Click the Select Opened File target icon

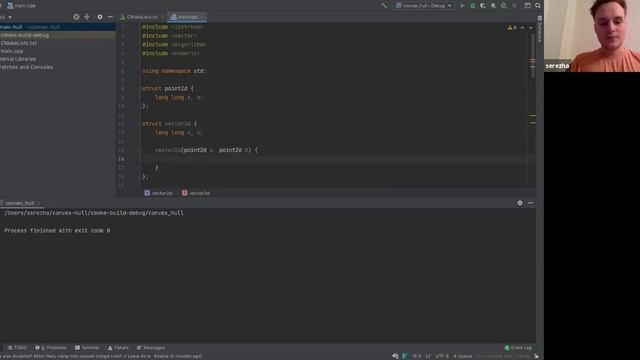pyautogui.click(x=76, y=17)
